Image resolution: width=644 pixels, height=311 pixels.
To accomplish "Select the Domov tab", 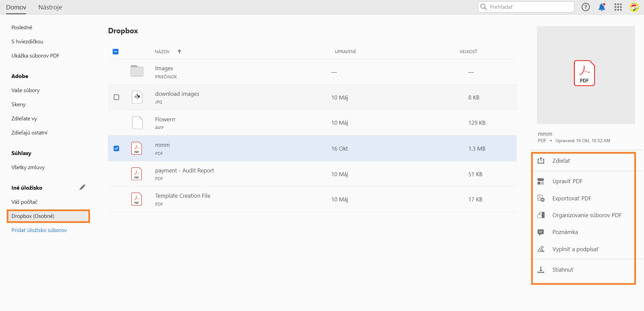I will click(x=16, y=7).
